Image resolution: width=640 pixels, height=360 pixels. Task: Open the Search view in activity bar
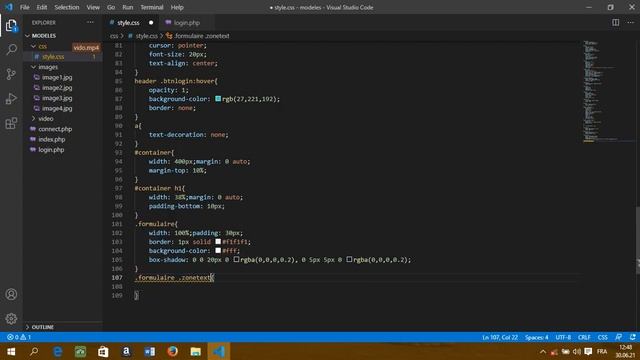pos(11,50)
